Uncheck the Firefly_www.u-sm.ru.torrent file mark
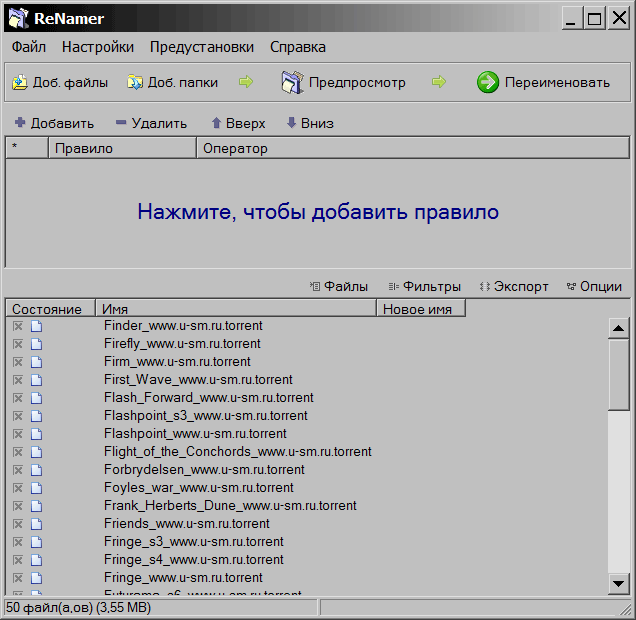The height and width of the screenshot is (620, 636). [x=17, y=344]
